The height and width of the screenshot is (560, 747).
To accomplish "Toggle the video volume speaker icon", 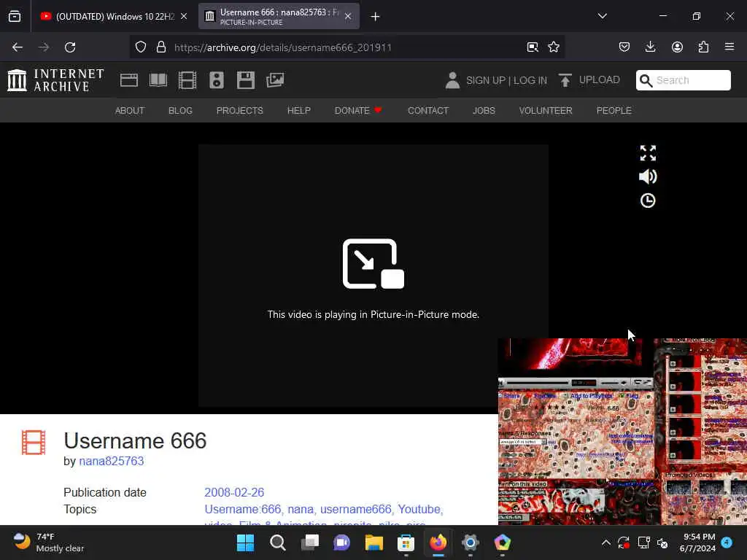I will (648, 176).
